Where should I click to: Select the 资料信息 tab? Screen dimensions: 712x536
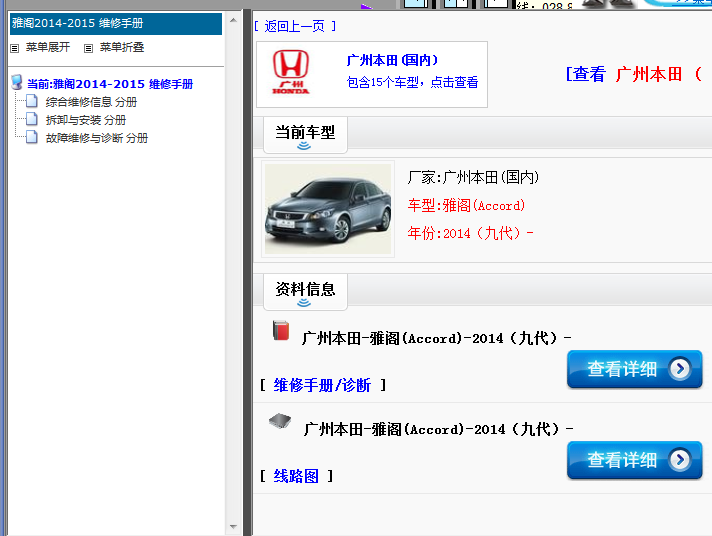point(305,292)
